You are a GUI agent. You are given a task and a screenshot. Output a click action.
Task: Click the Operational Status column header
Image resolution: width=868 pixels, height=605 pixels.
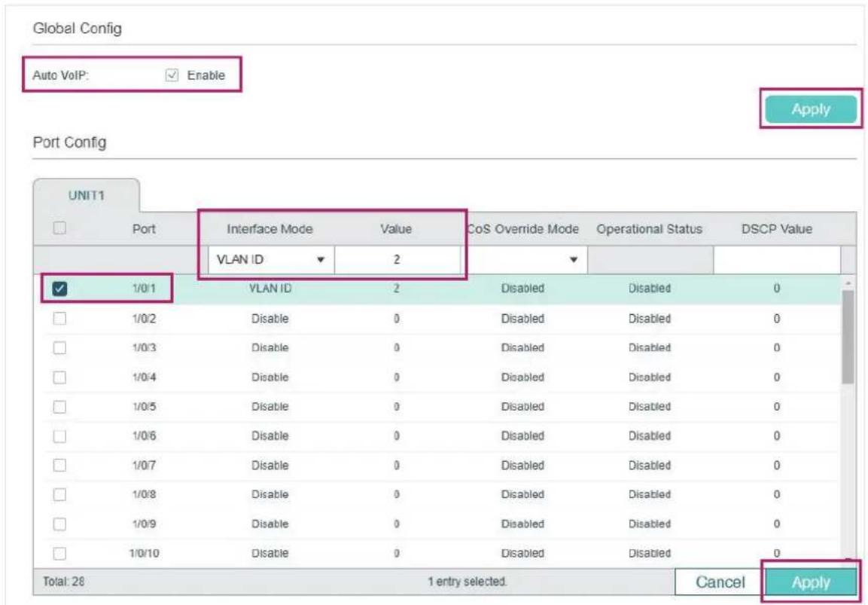(650, 229)
